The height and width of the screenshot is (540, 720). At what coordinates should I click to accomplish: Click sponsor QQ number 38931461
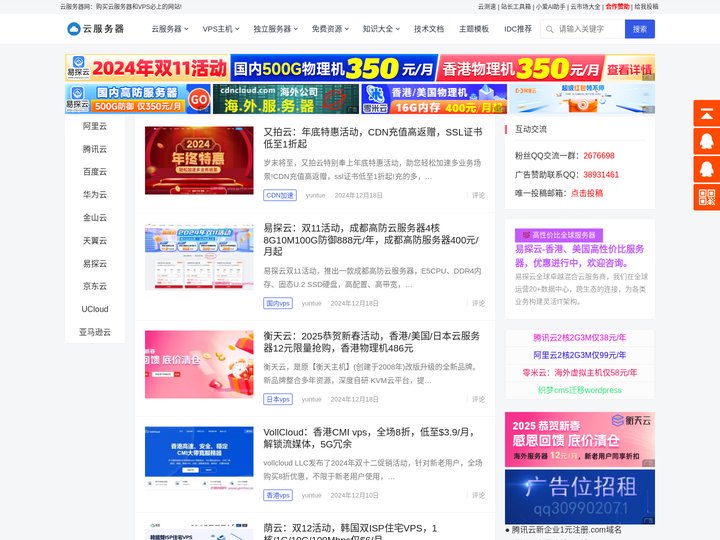tap(601, 174)
